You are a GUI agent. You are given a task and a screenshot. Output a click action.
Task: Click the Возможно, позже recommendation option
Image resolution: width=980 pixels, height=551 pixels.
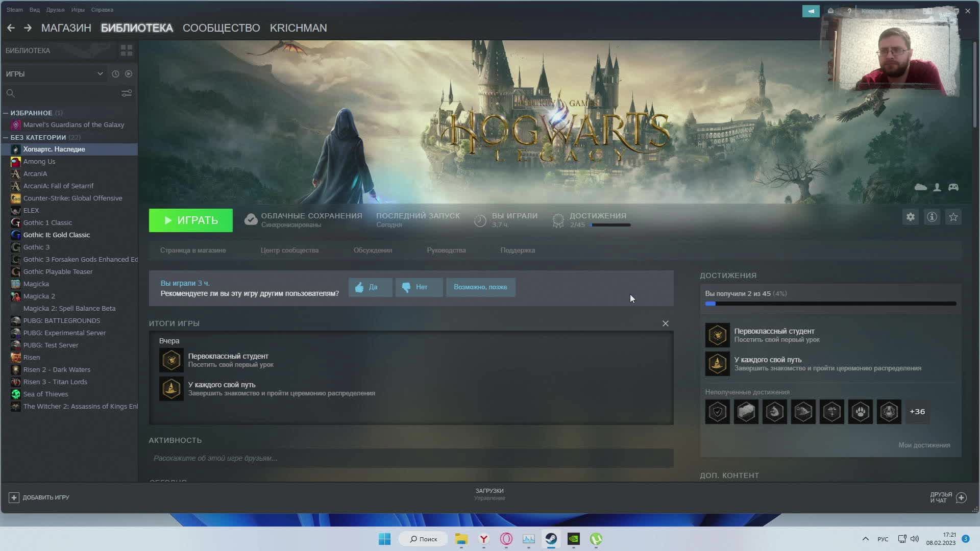point(480,287)
